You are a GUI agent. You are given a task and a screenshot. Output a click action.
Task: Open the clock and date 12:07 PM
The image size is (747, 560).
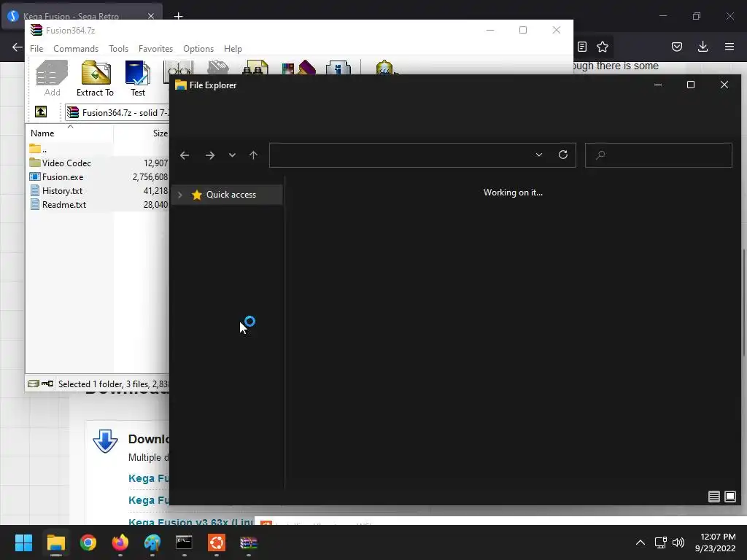(x=716, y=542)
